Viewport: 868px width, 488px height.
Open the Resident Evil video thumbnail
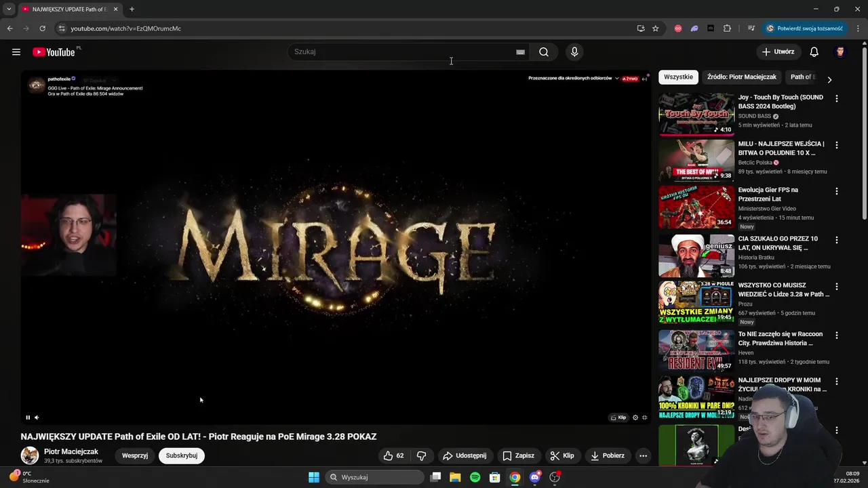pyautogui.click(x=696, y=350)
